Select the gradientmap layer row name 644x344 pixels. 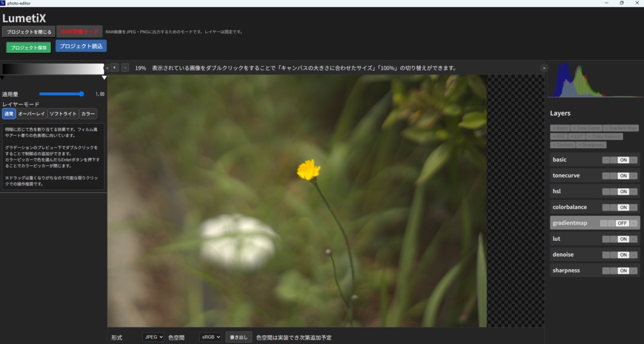click(570, 223)
